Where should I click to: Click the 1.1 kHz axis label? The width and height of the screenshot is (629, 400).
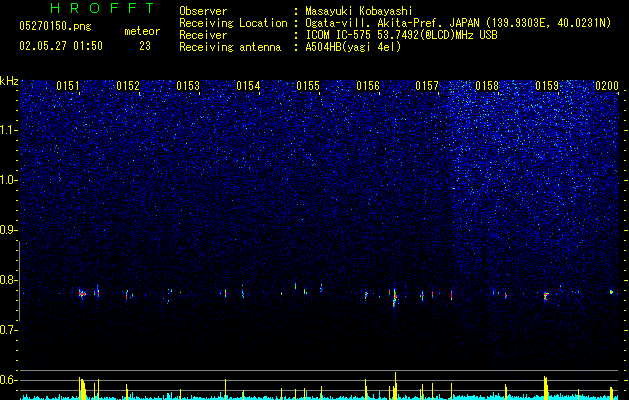[x=8, y=130]
